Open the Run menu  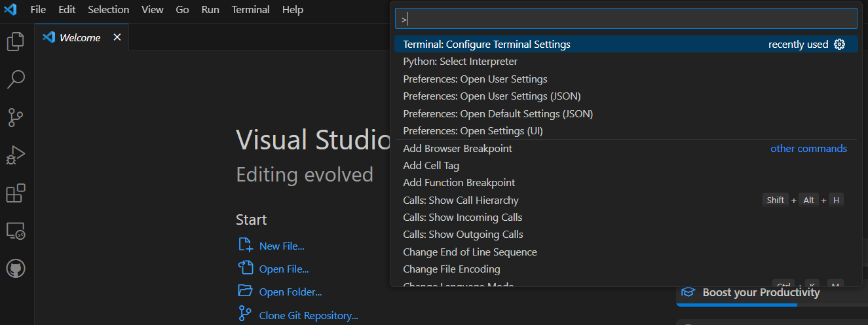pyautogui.click(x=210, y=10)
